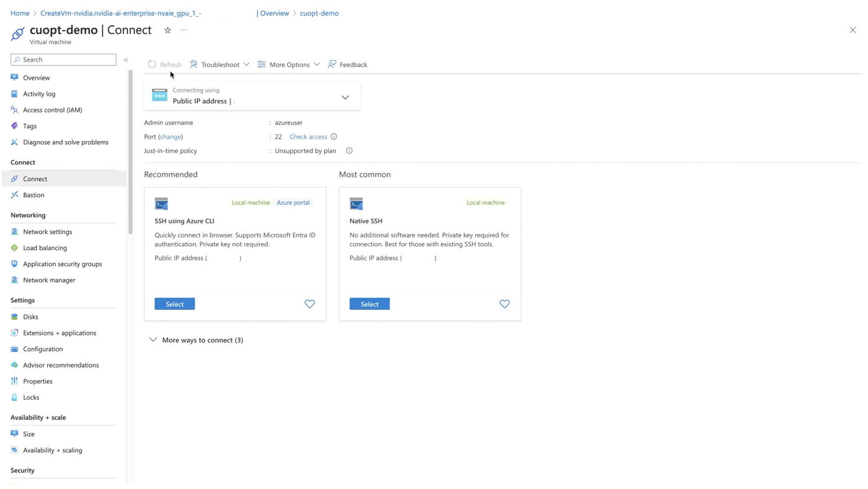Favorite the Native SSH card with heart
Image resolution: width=868 pixels, height=489 pixels.
coord(504,304)
